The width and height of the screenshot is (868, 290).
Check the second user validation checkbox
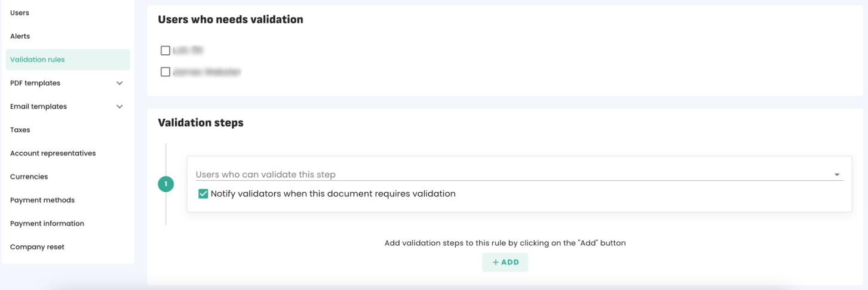[x=165, y=72]
